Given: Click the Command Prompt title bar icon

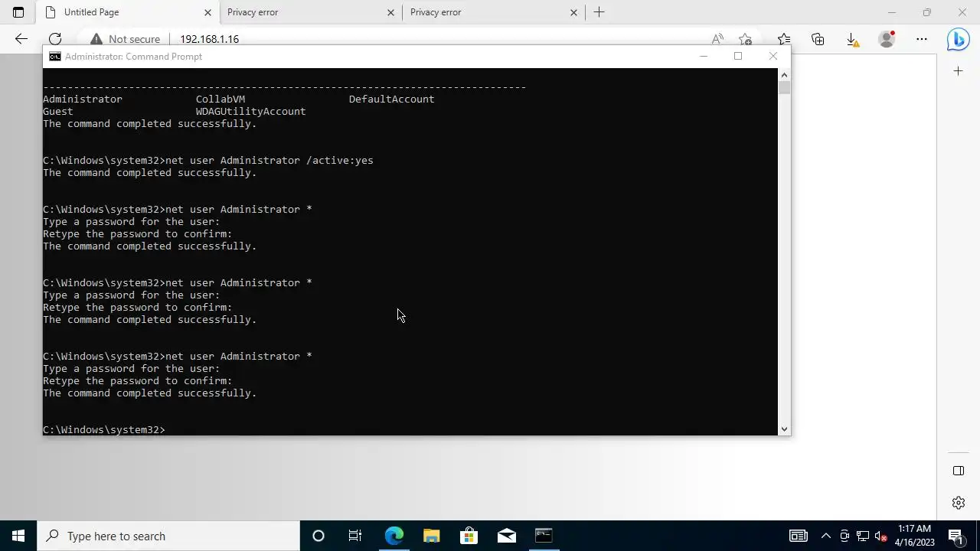Looking at the screenshot, I should pos(55,57).
